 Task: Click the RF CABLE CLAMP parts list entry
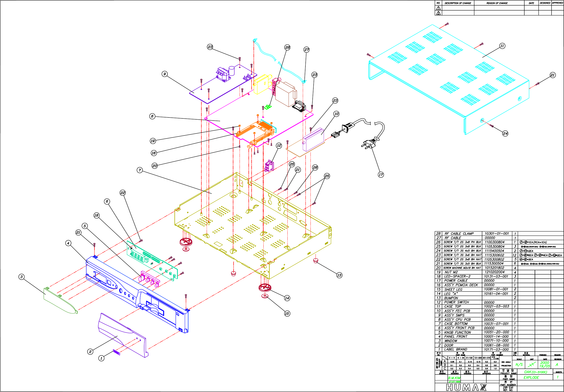click(x=459, y=233)
